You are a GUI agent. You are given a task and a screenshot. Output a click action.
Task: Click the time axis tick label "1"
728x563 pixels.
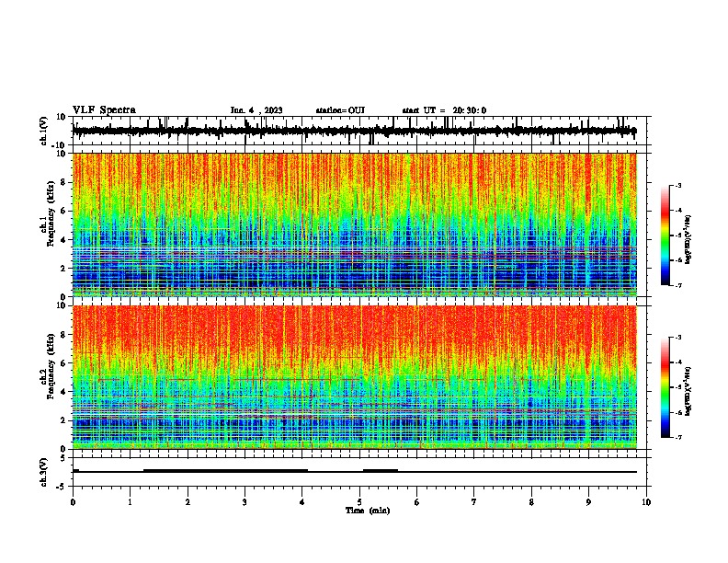point(130,501)
